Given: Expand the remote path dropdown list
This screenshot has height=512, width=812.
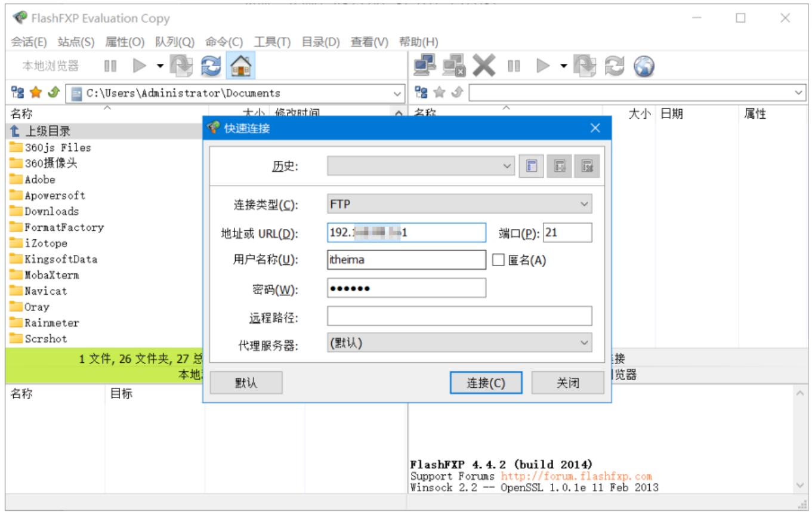Looking at the screenshot, I should pos(799,93).
